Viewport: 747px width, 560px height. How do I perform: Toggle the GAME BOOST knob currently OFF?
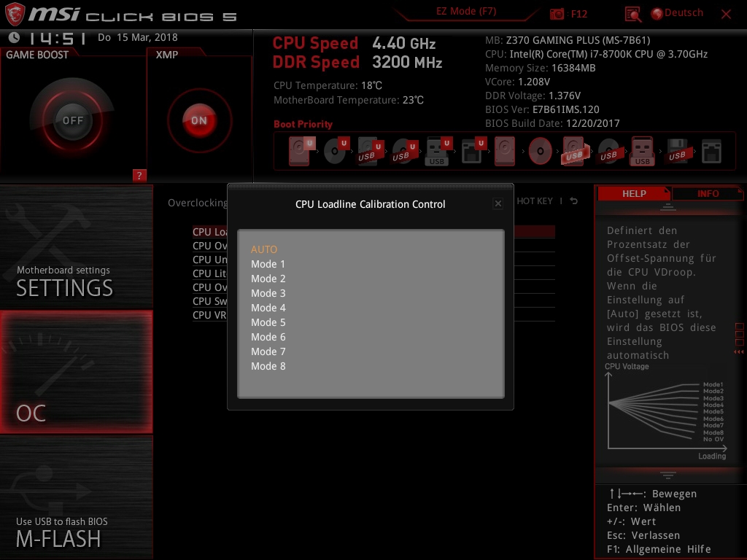pos(72,120)
